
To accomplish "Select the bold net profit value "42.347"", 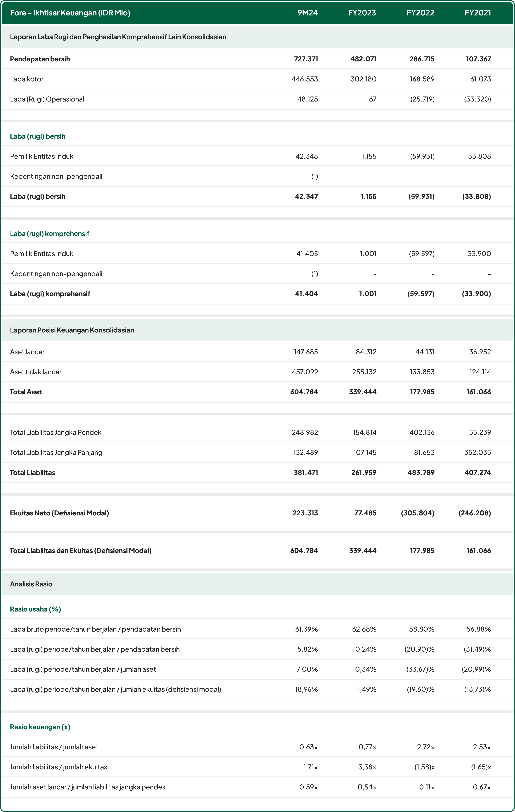I will click(x=306, y=196).
